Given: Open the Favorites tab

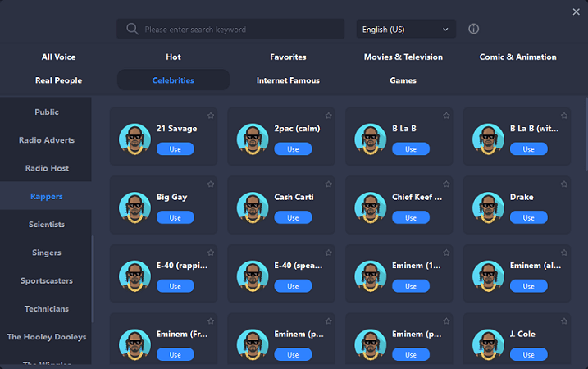Looking at the screenshot, I should [288, 57].
